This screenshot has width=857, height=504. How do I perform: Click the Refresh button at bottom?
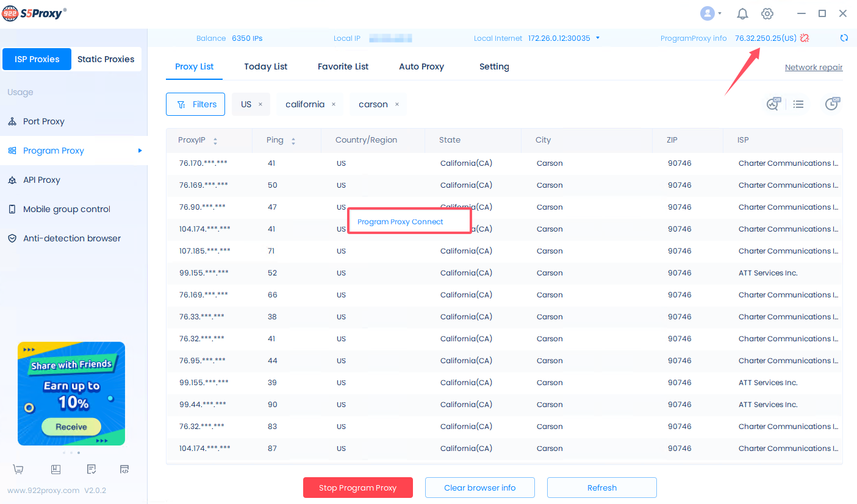(x=602, y=488)
